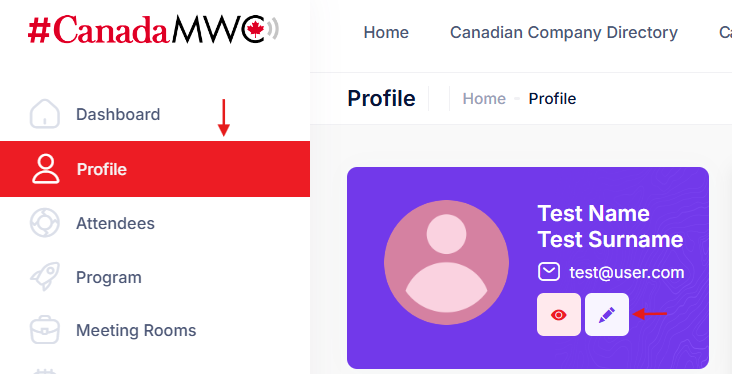Click the envelope icon beside the email

point(549,272)
